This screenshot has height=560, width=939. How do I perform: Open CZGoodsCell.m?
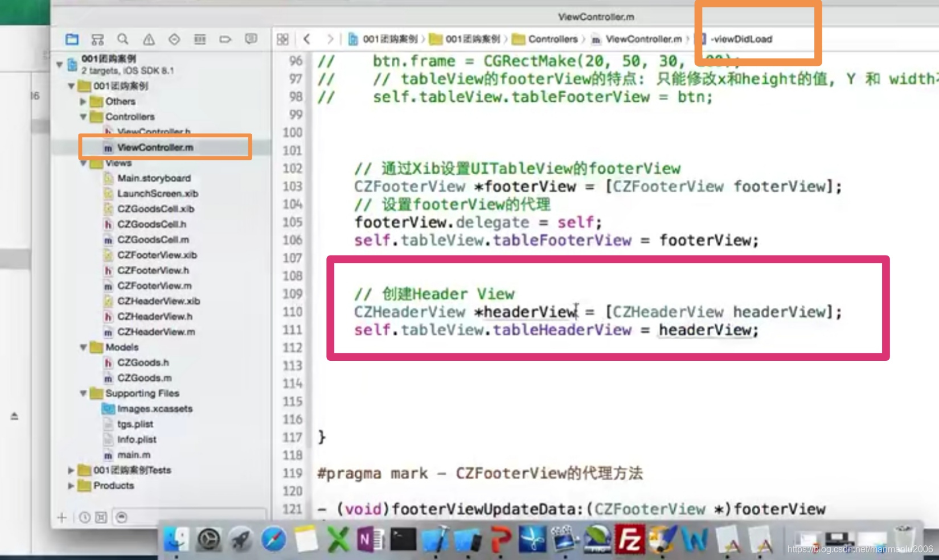point(153,240)
